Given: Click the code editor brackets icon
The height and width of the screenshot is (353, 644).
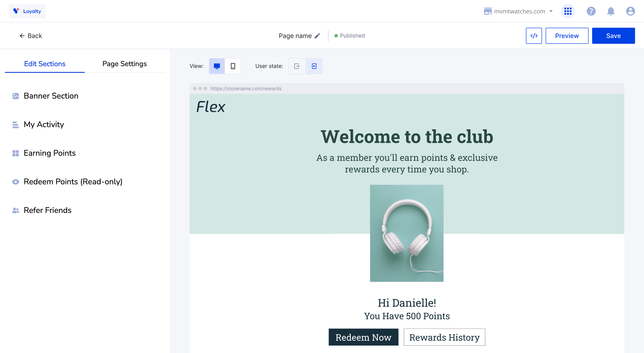Looking at the screenshot, I should pos(534,36).
